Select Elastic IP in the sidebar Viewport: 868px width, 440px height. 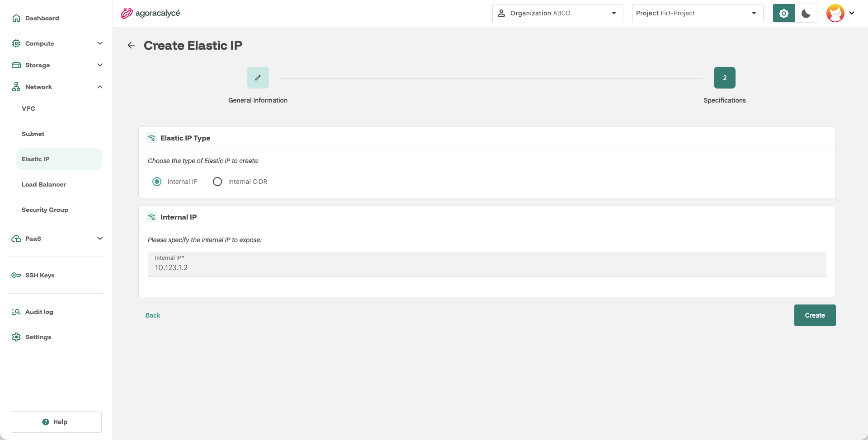tap(59, 159)
